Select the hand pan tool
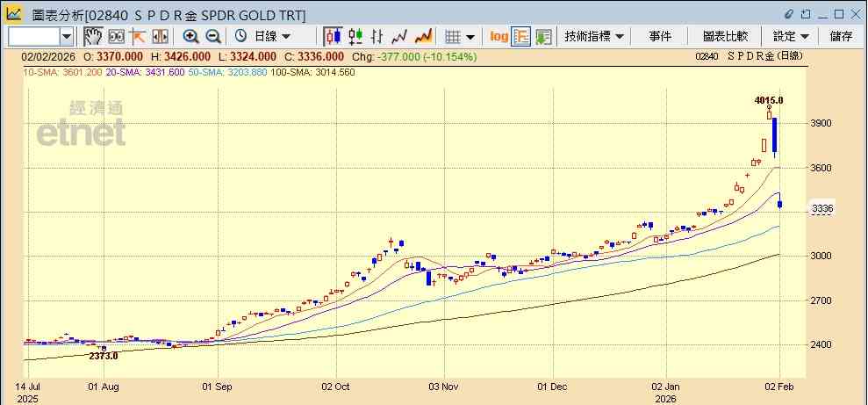 coord(93,37)
